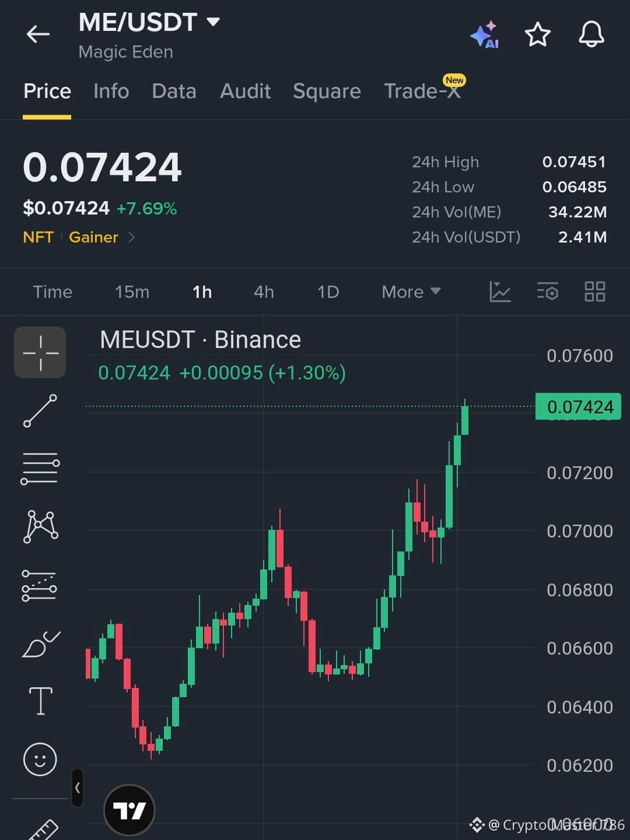Open the Audit tab
The width and height of the screenshot is (630, 840).
(245, 92)
